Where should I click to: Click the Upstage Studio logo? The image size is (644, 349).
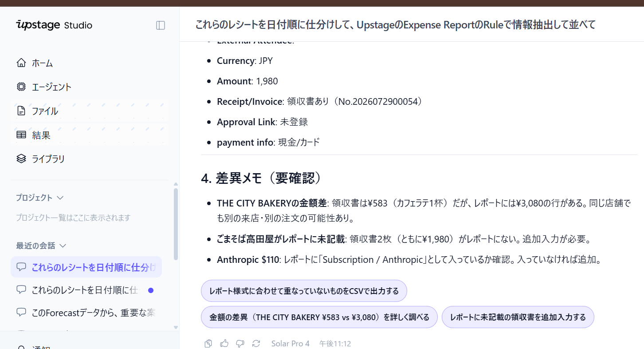coord(54,25)
